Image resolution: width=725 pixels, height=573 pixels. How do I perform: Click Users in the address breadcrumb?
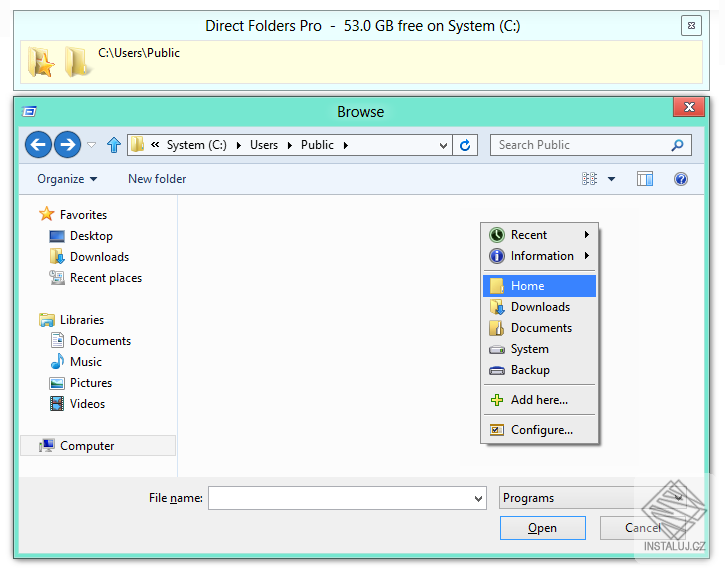click(264, 145)
